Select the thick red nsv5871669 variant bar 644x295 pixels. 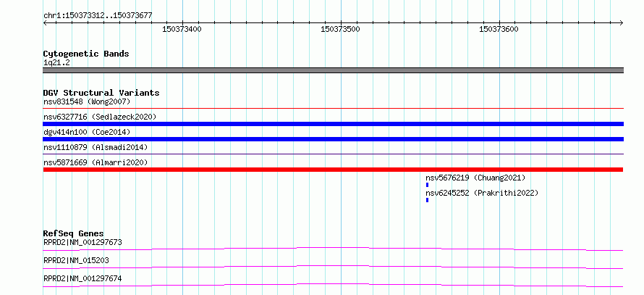[333, 170]
